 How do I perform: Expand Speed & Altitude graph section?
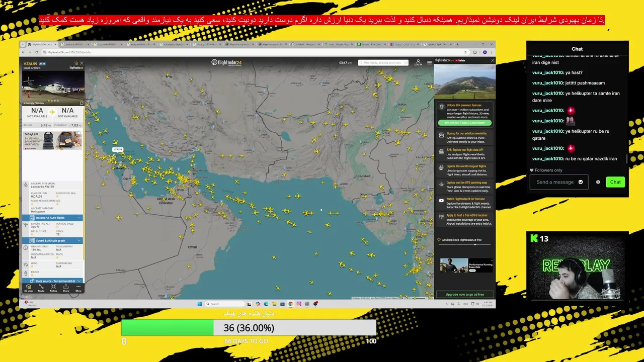pos(52,240)
